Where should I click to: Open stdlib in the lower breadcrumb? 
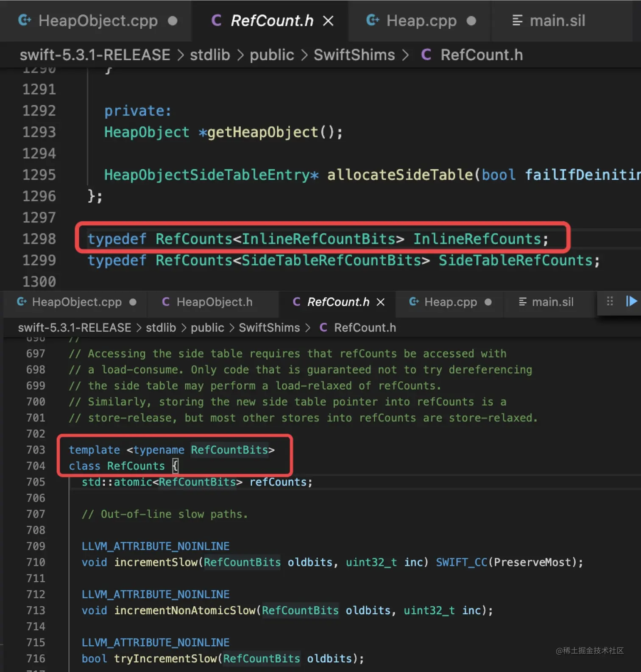[161, 327]
